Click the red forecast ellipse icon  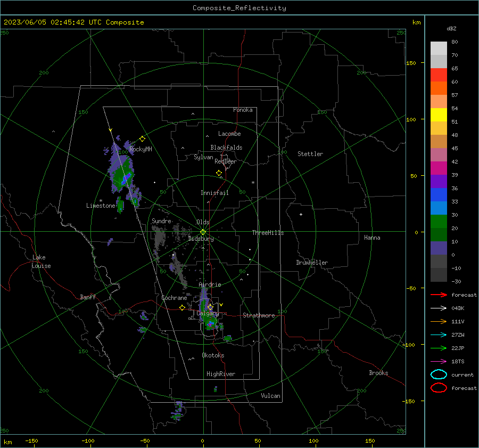(439, 388)
